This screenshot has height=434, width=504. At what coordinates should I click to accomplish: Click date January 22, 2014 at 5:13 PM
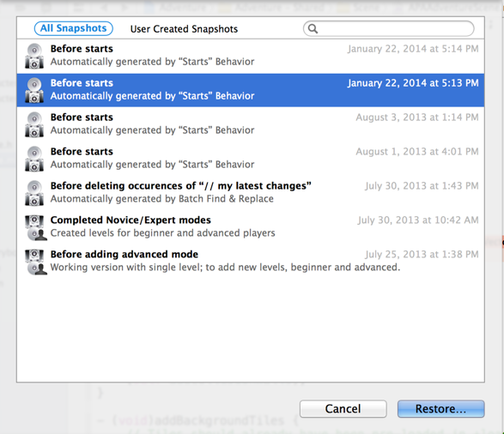(x=413, y=83)
